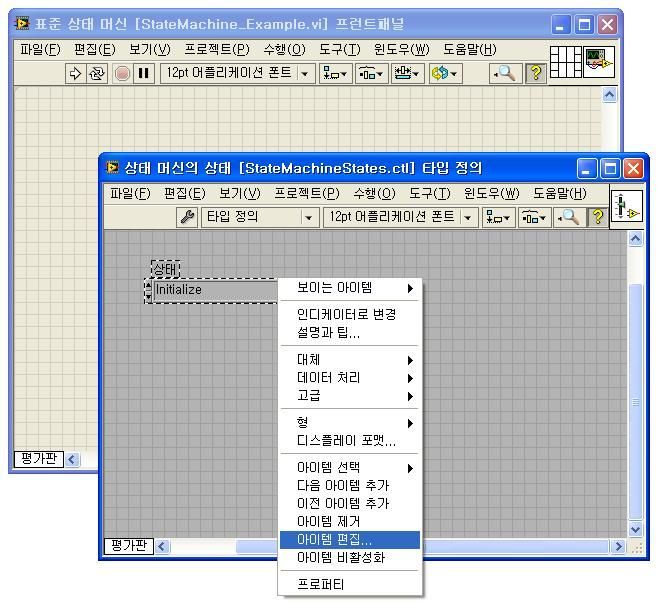Open 편집(E) menu in type definition window
Image resolution: width=658 pixels, height=602 pixels.
pyautogui.click(x=185, y=193)
